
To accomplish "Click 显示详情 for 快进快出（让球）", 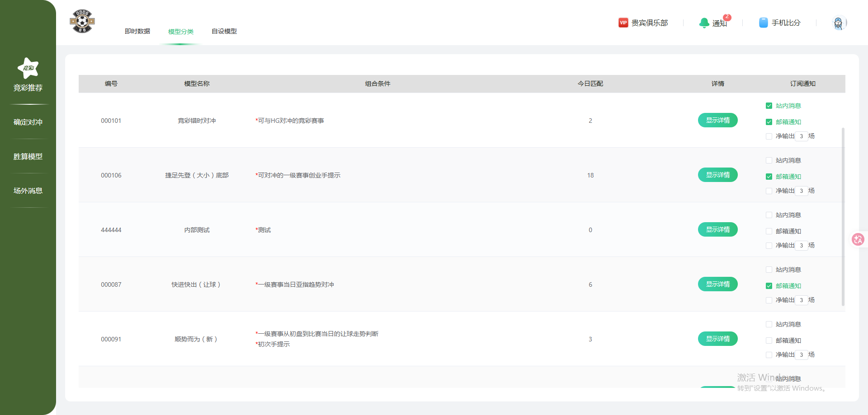I will (x=717, y=284).
